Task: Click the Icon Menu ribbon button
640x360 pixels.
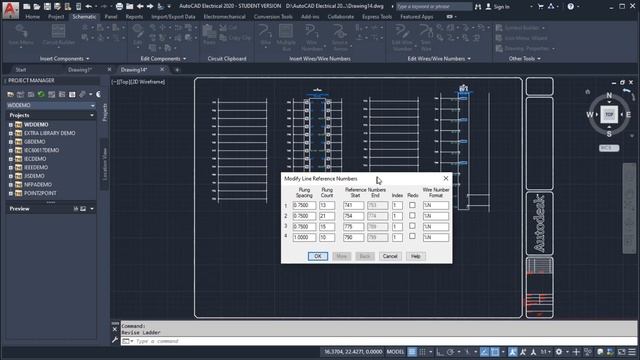Action: tap(21, 36)
